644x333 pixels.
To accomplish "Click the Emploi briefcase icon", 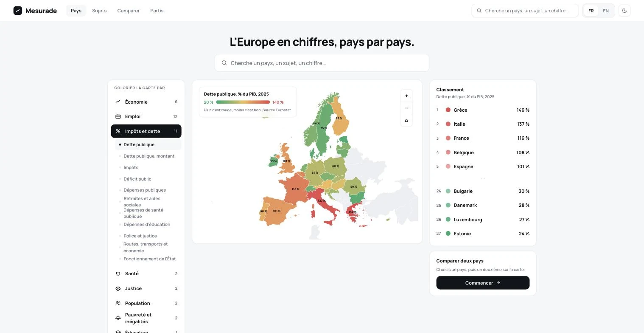I will [118, 116].
